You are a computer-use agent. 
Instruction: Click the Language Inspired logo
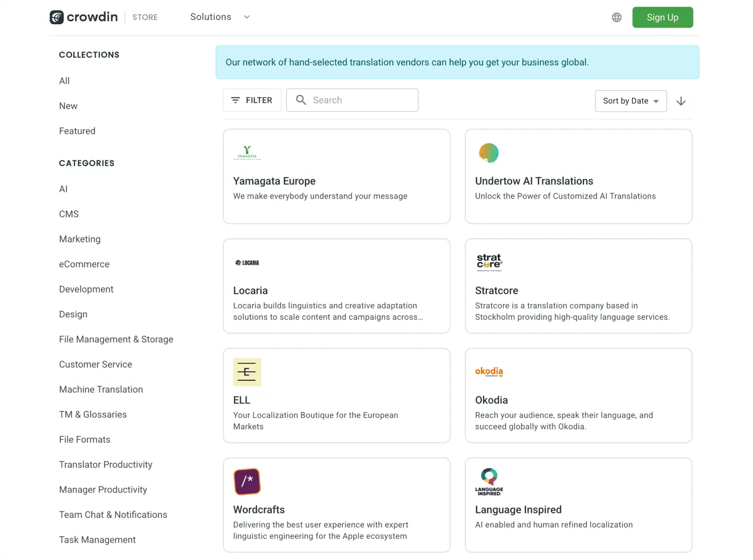pos(489,481)
